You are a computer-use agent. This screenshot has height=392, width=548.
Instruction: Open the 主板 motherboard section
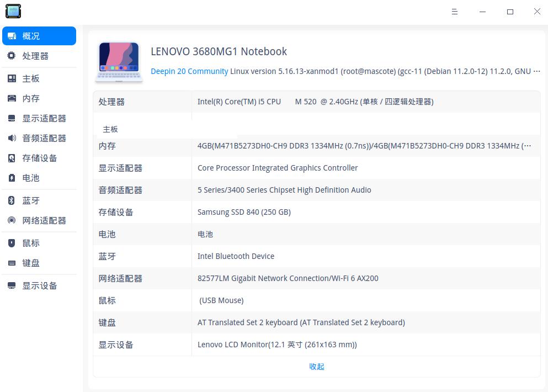click(12, 78)
